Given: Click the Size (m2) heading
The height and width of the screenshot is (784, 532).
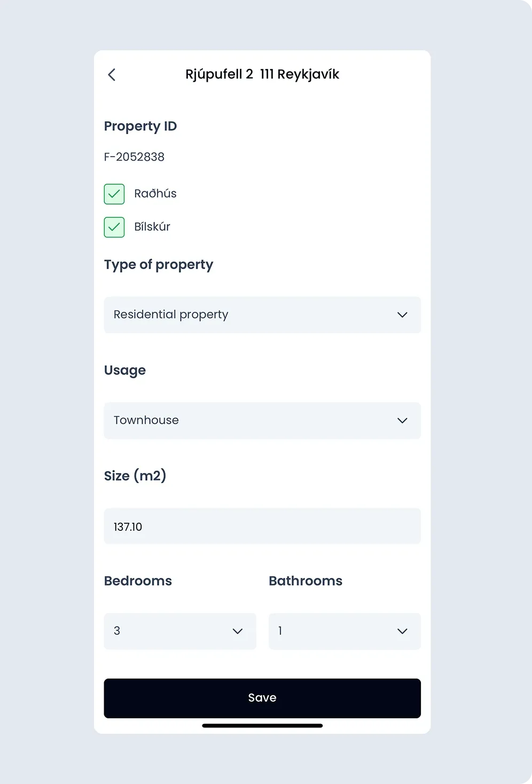Looking at the screenshot, I should 135,476.
